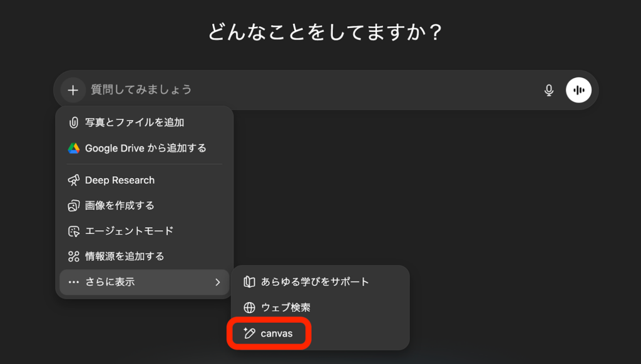This screenshot has height=364, width=641.
Task: Click the globe web search icon
Action: coord(250,308)
